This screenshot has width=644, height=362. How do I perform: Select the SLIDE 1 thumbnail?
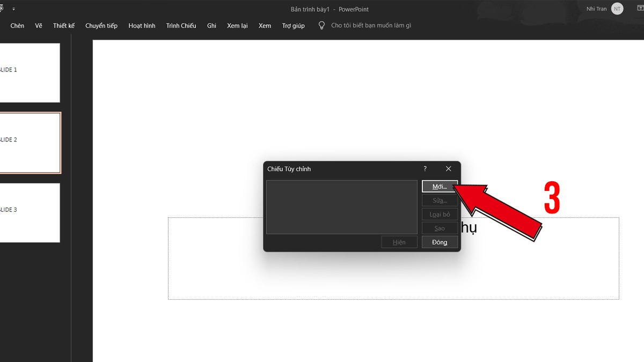point(30,72)
